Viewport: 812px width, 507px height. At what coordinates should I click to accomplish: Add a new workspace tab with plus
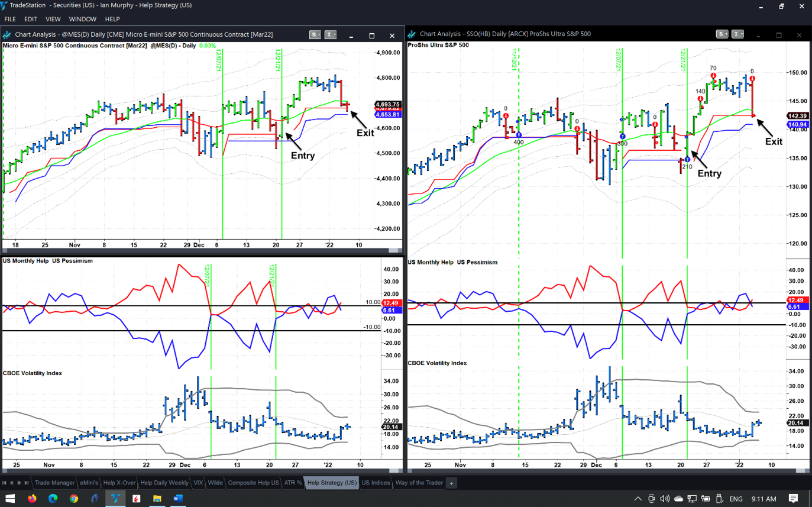coord(451,483)
